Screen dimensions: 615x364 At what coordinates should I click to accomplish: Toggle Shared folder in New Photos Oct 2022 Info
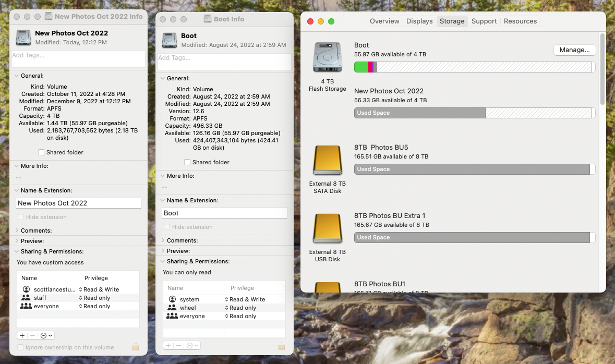pos(41,152)
